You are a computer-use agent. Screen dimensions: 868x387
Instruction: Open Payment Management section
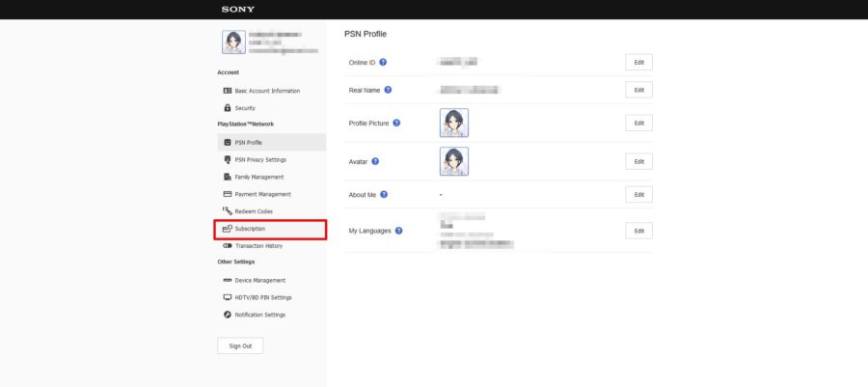pos(272,194)
